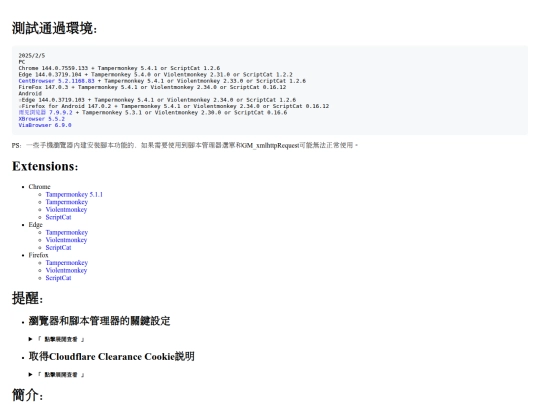Screen dimensions: 540x405
Task: Expand details under 取得Cloudflare Clearance Cookie說明
Action: coord(57,374)
